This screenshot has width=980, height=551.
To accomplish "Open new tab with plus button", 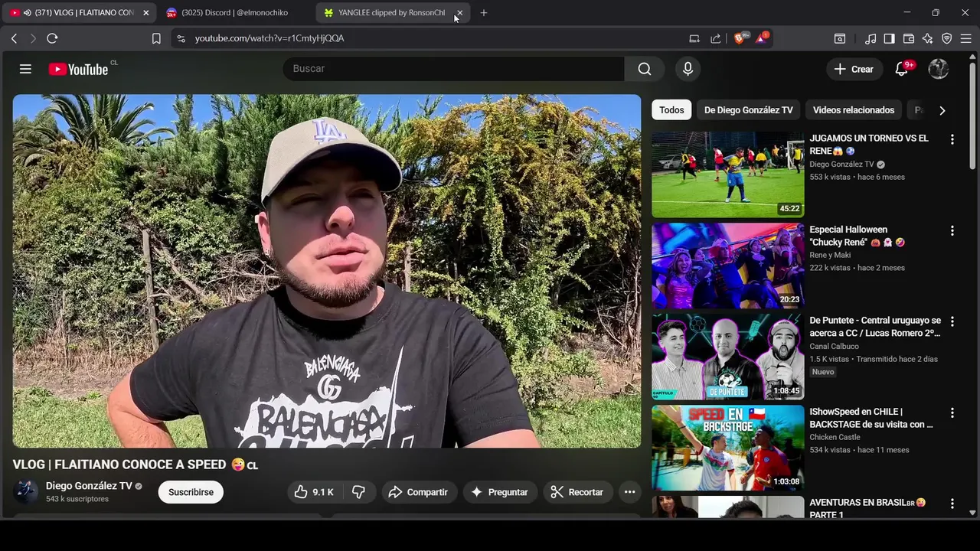I will point(483,13).
